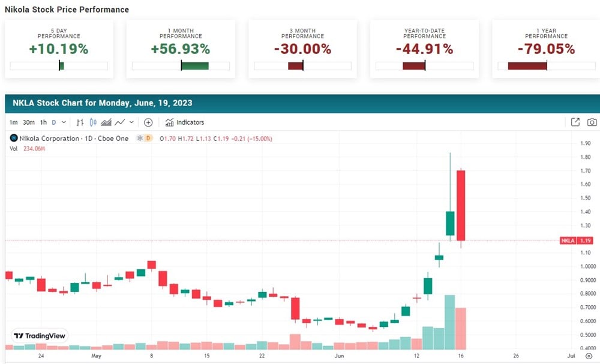Switch to candlestick chart style
Viewport: 600px width, 364px height.
[x=93, y=122]
